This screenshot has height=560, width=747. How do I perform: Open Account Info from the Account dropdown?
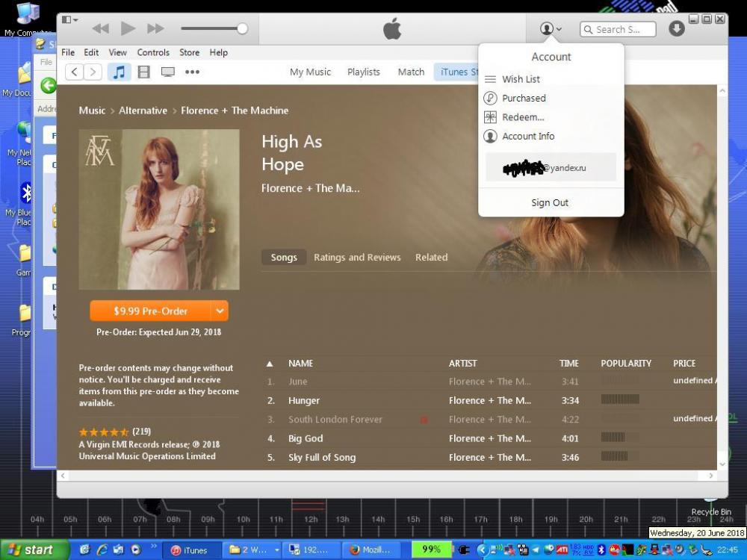pyautogui.click(x=528, y=136)
